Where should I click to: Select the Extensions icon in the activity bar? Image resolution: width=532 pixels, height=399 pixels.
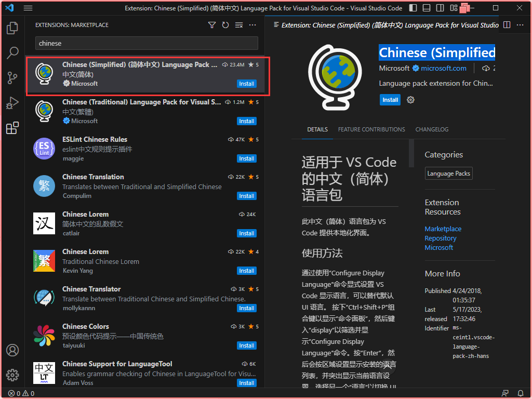pos(12,128)
